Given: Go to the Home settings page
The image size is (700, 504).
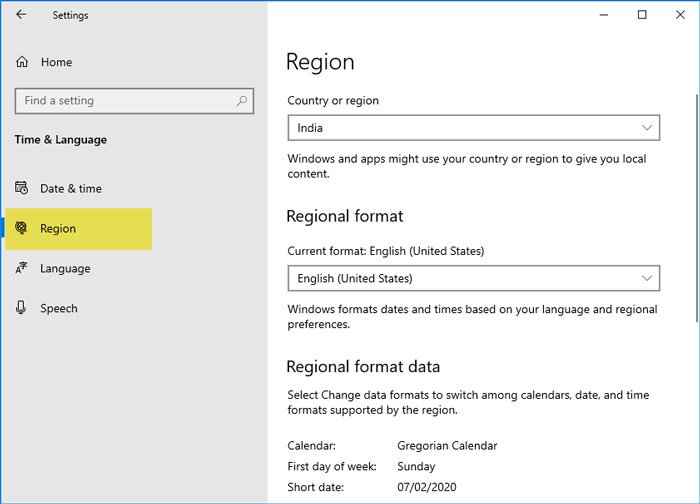Looking at the screenshot, I should (x=56, y=62).
